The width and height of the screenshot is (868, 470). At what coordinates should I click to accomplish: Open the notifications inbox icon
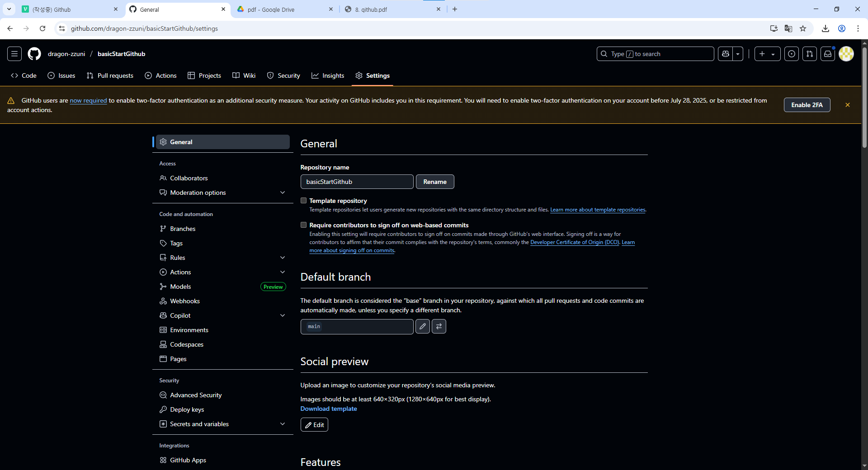[828, 54]
